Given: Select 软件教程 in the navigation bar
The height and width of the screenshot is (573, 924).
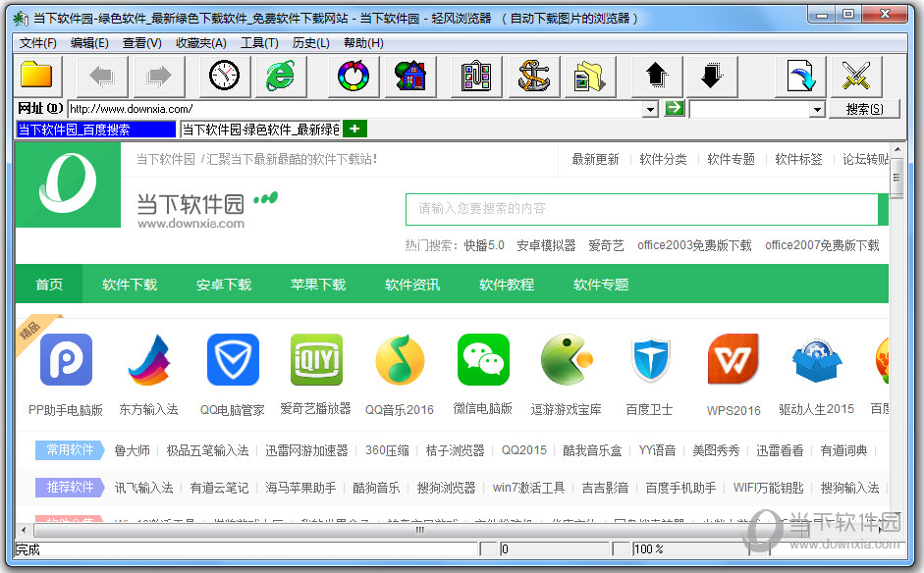Looking at the screenshot, I should click(507, 285).
